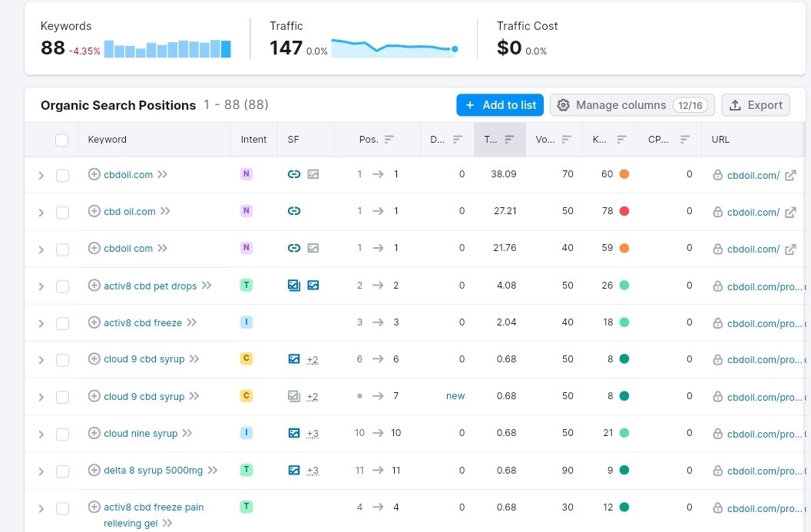The image size is (811, 532).
Task: Sort by Volume column sort icon
Action: click(x=566, y=139)
